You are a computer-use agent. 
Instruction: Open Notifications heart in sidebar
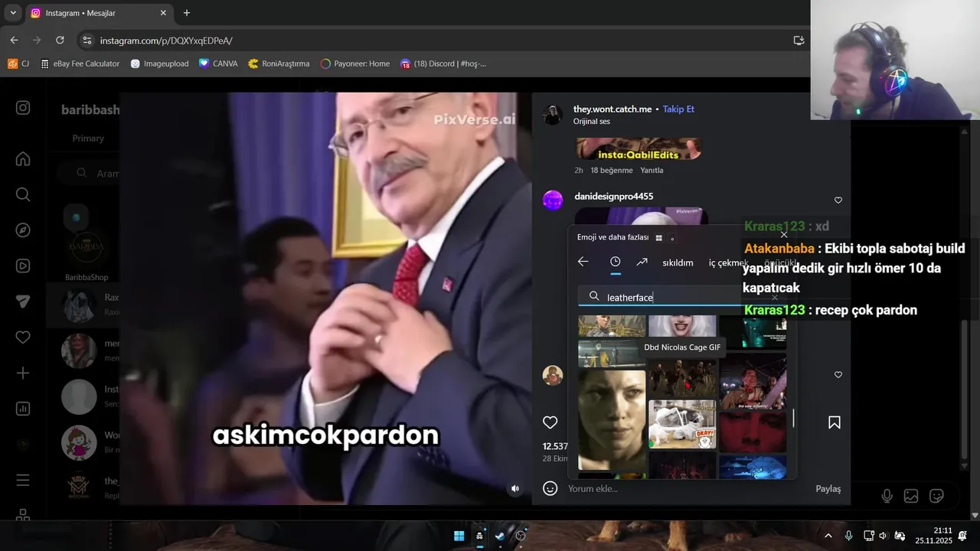click(23, 337)
